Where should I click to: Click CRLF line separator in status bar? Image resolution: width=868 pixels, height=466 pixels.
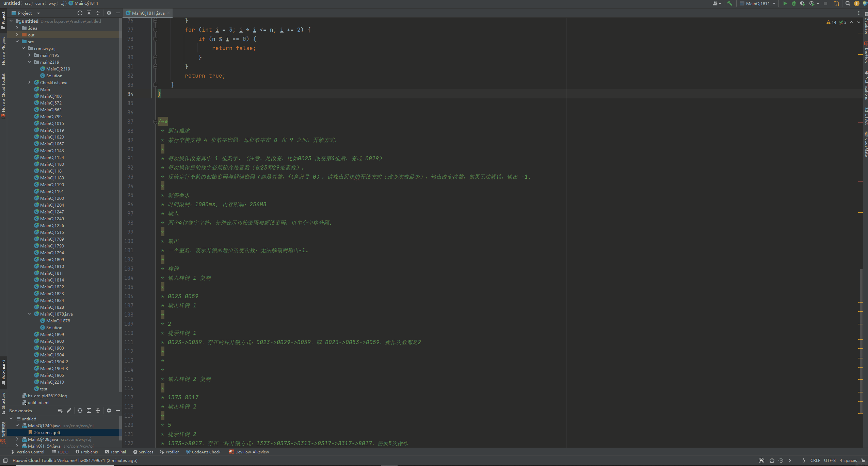(815, 460)
